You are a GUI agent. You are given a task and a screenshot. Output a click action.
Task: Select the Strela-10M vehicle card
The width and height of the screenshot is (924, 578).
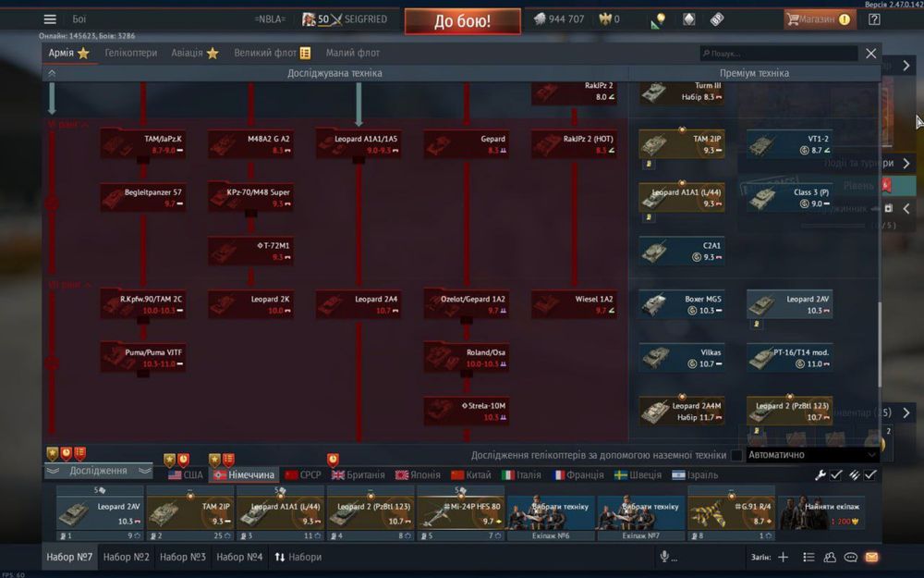tap(467, 412)
